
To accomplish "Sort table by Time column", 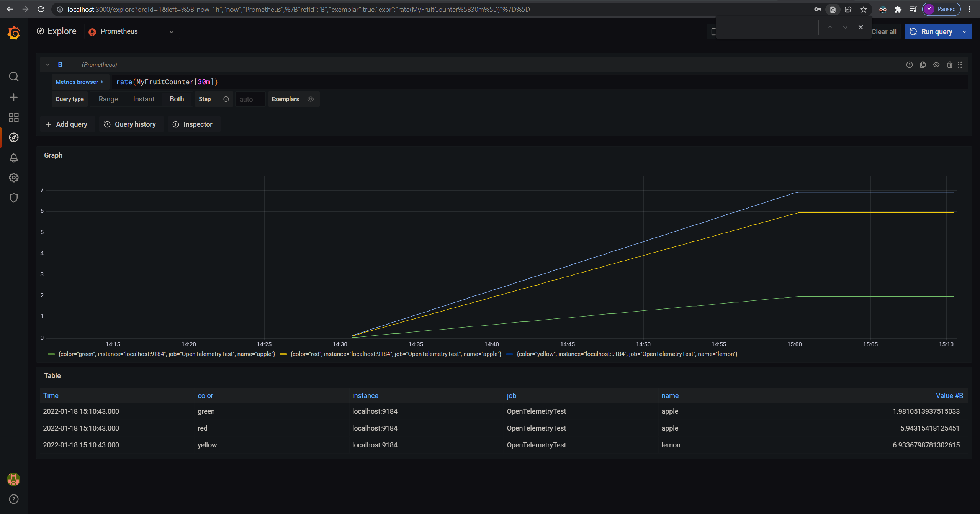I will (x=51, y=396).
